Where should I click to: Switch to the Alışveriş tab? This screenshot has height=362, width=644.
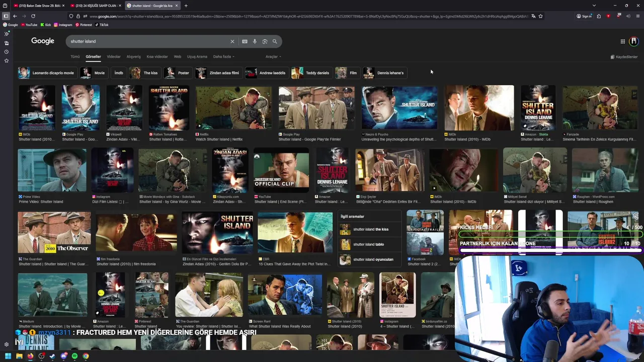point(133,57)
